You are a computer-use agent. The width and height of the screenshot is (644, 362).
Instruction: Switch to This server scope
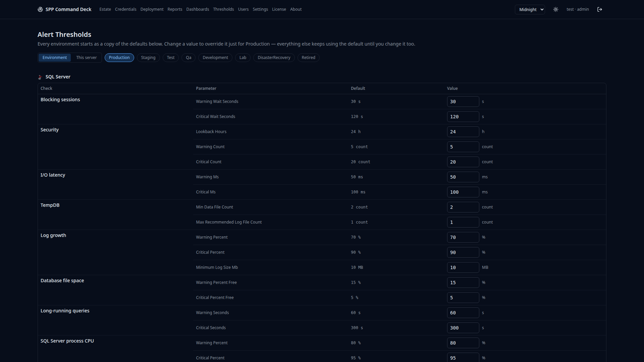(x=86, y=58)
